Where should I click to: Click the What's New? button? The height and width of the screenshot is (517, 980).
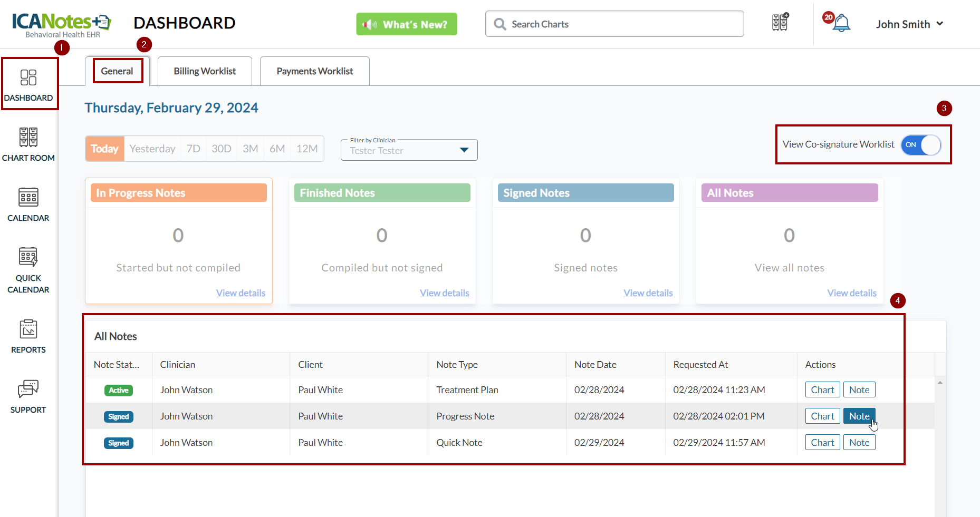pos(406,24)
